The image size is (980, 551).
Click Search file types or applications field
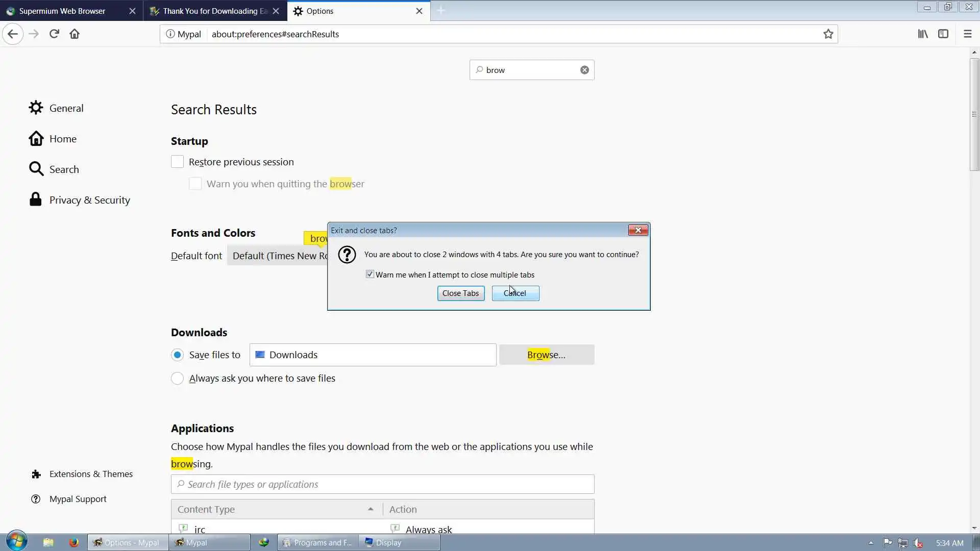(383, 484)
